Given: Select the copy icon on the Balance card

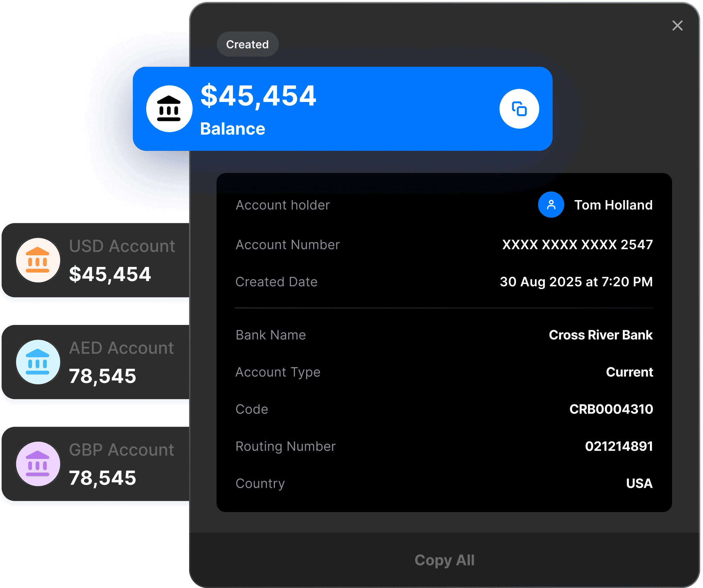Looking at the screenshot, I should (x=519, y=109).
